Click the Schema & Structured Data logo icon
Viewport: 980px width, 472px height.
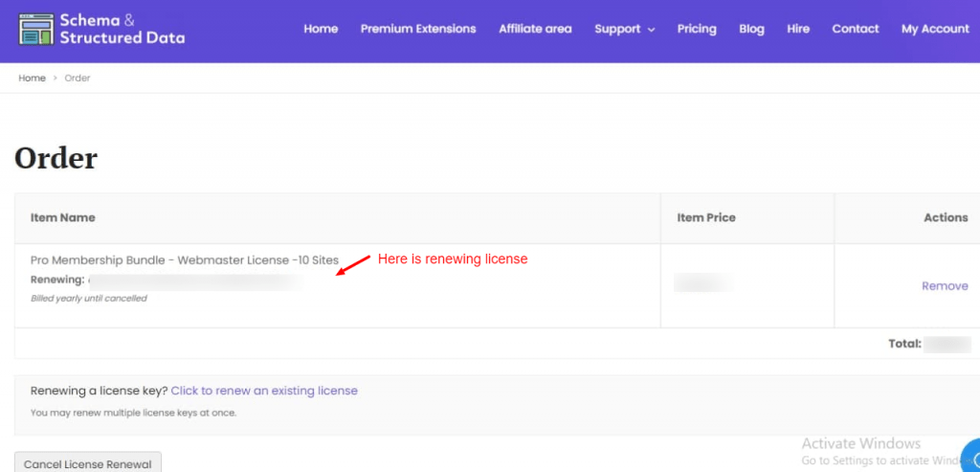click(36, 30)
